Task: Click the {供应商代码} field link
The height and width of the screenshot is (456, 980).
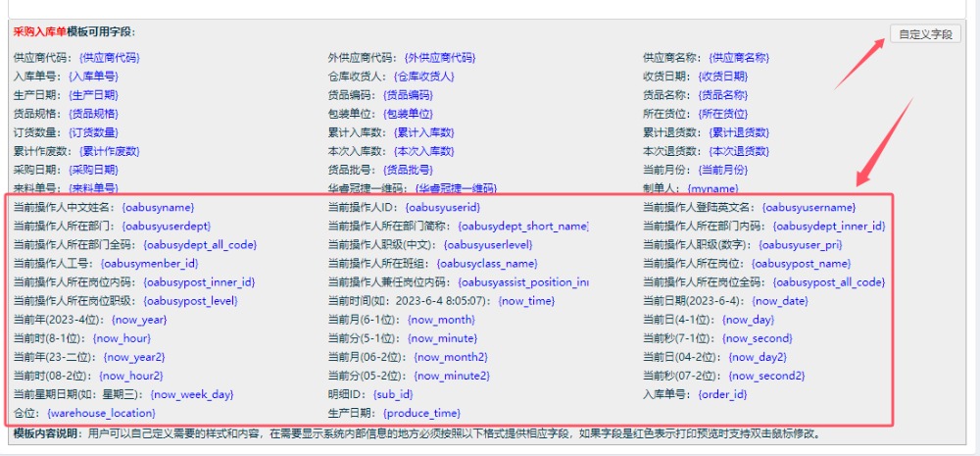Action: click(109, 58)
